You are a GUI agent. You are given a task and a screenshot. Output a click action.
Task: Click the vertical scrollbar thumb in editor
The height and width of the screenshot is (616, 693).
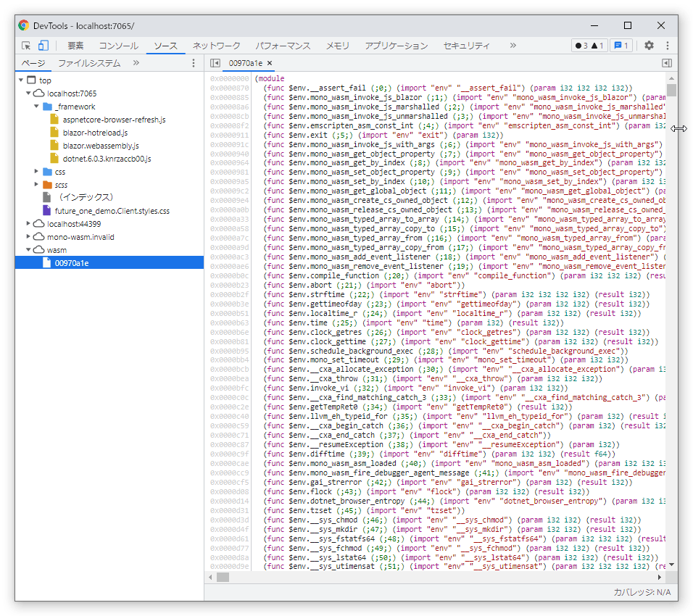pos(671,90)
